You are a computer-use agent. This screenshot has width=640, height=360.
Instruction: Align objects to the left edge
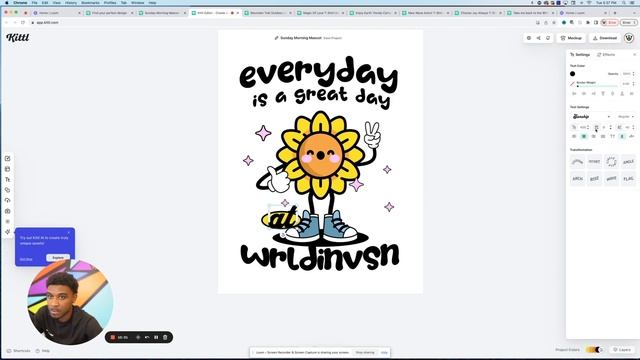tap(574, 94)
